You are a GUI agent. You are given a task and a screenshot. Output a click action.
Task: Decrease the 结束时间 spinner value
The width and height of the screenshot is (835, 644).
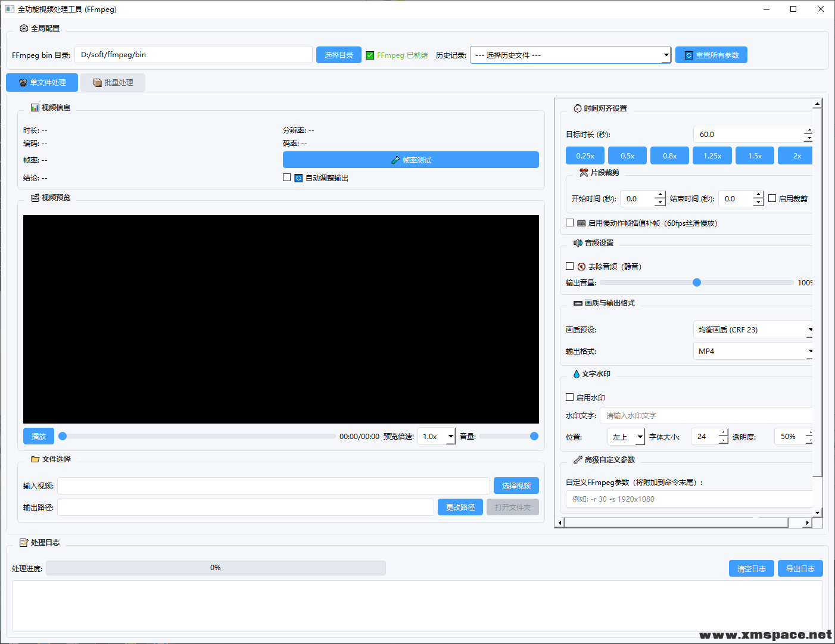coord(758,203)
